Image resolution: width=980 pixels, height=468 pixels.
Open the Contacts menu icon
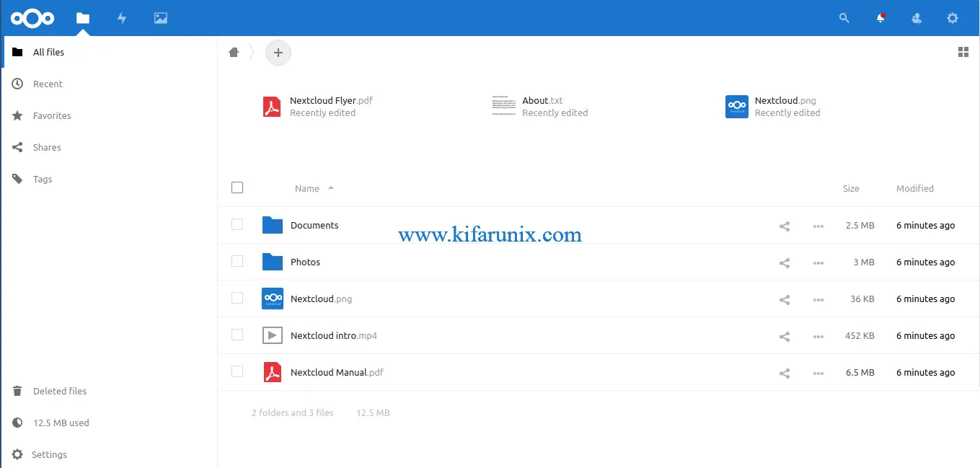pyautogui.click(x=917, y=18)
